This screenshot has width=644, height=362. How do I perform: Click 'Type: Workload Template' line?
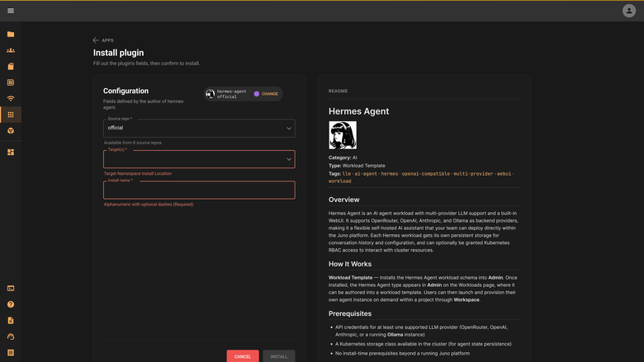tap(357, 166)
